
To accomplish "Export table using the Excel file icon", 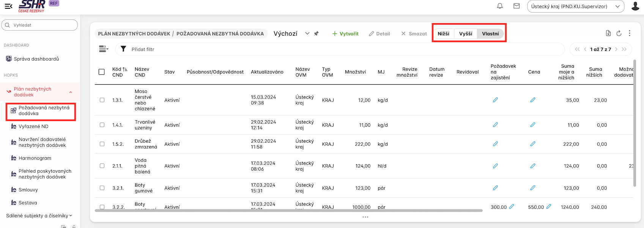I will coord(608,33).
